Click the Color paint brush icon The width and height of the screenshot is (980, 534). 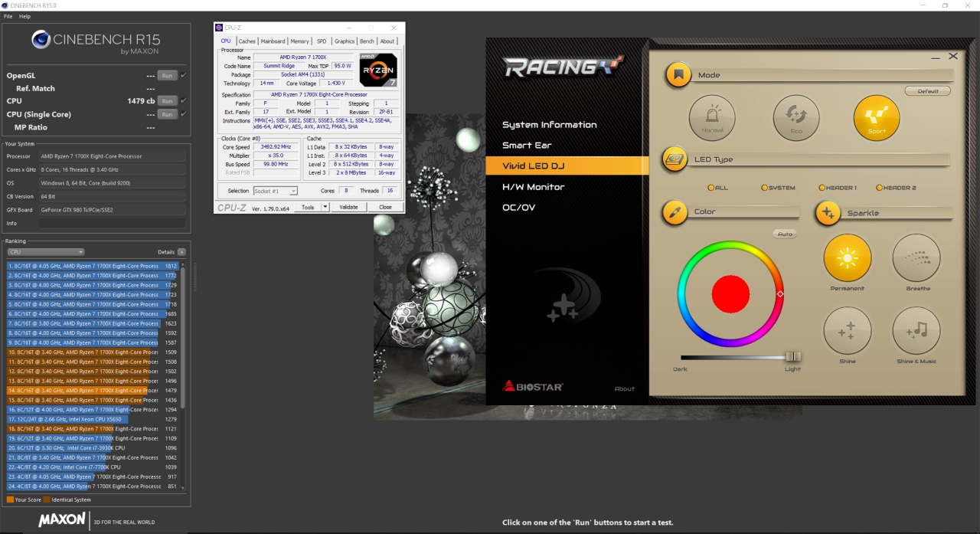coord(675,212)
